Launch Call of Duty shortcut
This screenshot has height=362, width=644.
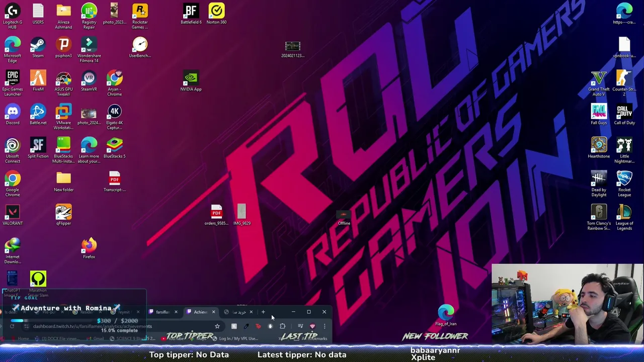click(x=624, y=115)
